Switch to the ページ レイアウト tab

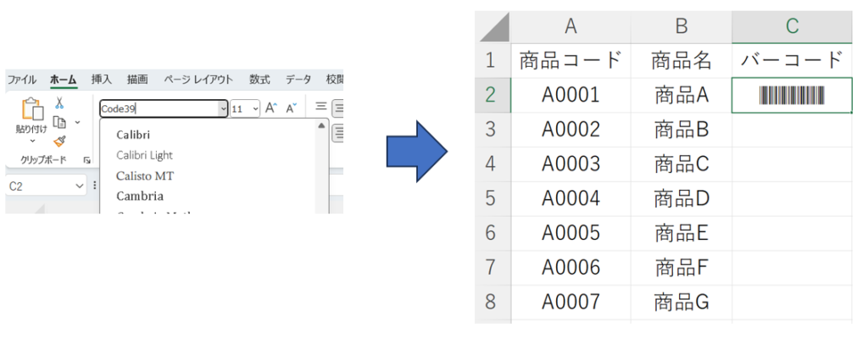click(198, 80)
